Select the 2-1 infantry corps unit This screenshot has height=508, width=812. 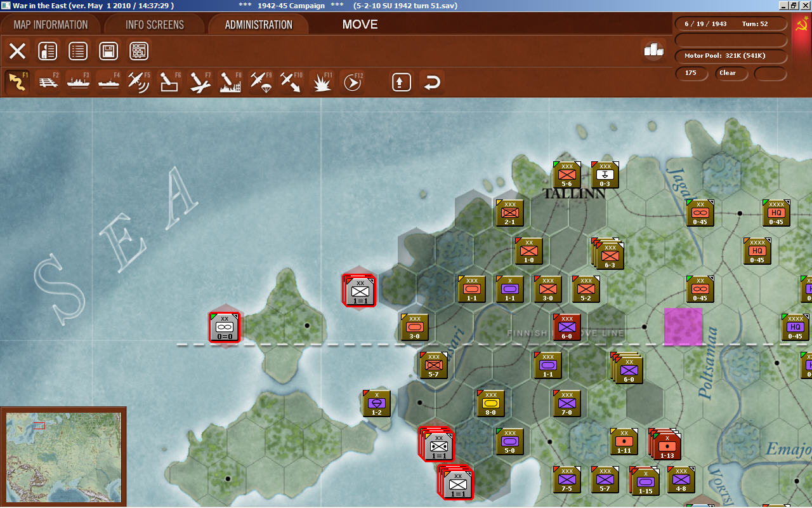pos(509,213)
